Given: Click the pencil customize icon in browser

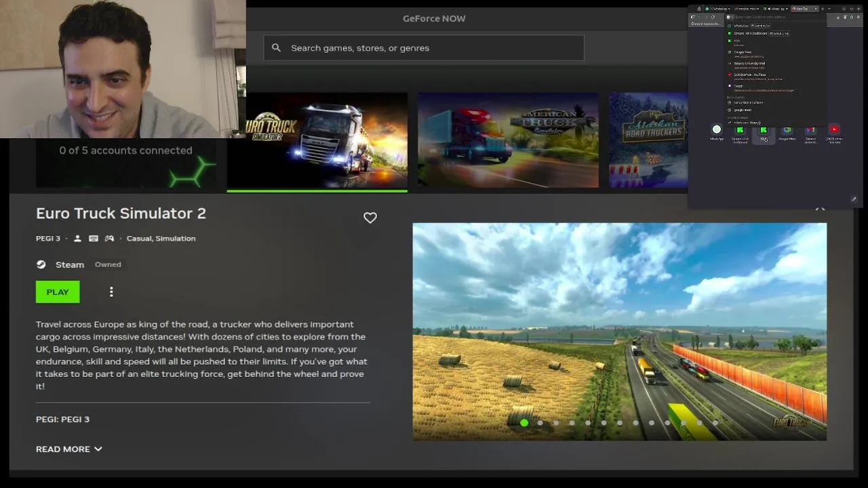Looking at the screenshot, I should click(854, 199).
